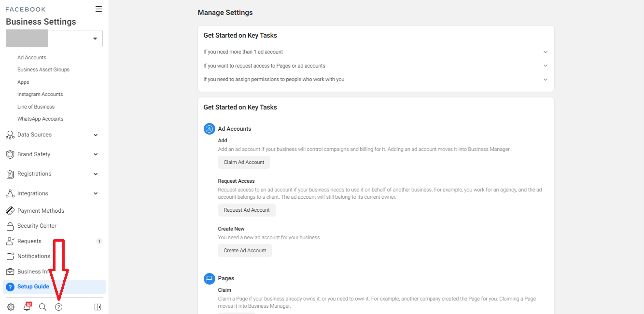The width and height of the screenshot is (644, 314).
Task: Click the 'Claim' subheading under Pages
Action: pyautogui.click(x=224, y=290)
